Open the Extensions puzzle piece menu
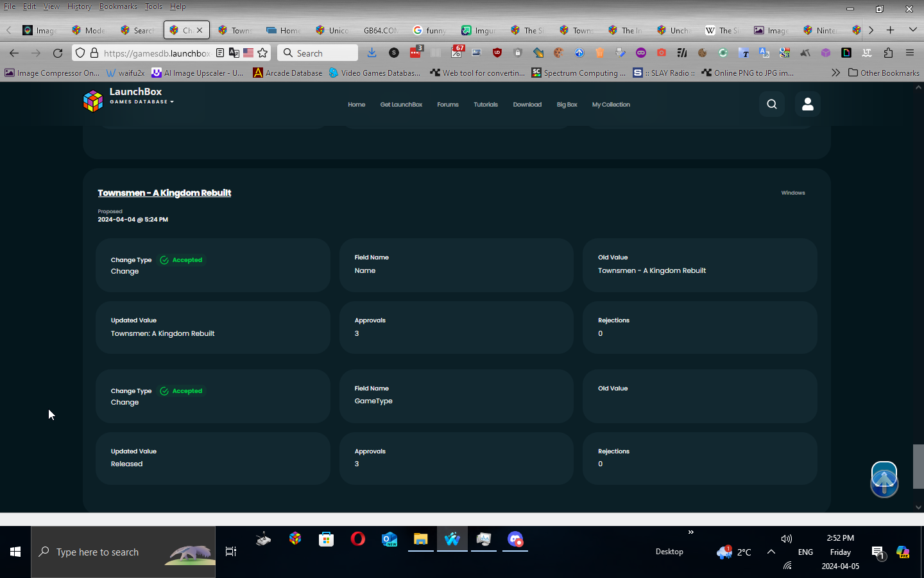 coord(888,53)
